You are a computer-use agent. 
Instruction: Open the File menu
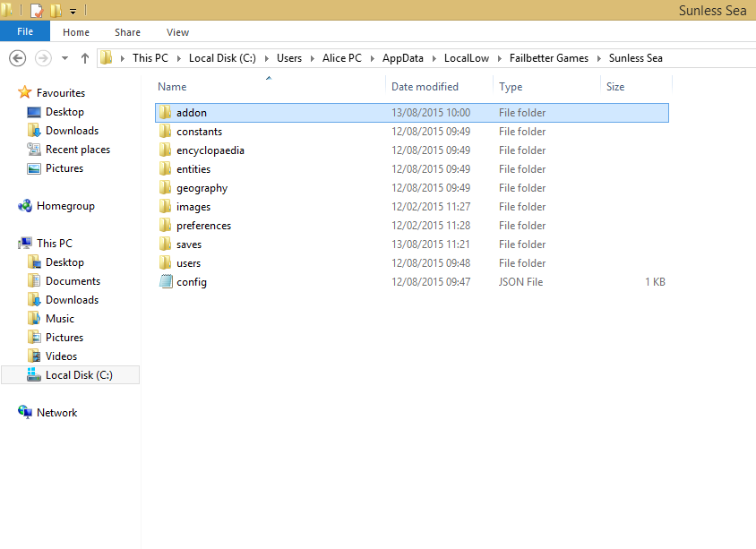(x=25, y=31)
